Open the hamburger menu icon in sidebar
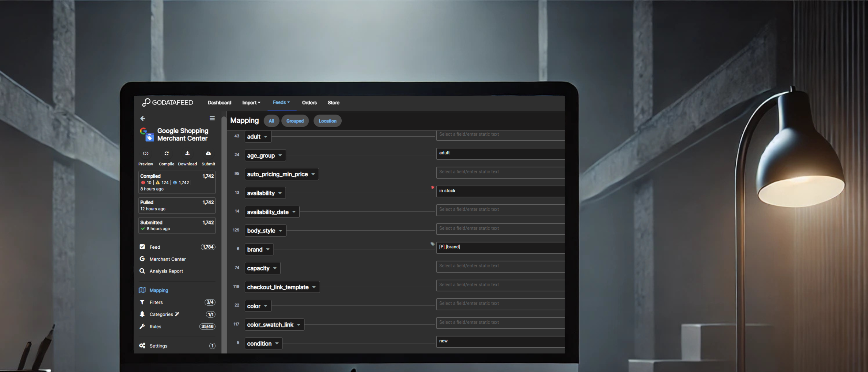This screenshot has height=372, width=868. pos(212,118)
